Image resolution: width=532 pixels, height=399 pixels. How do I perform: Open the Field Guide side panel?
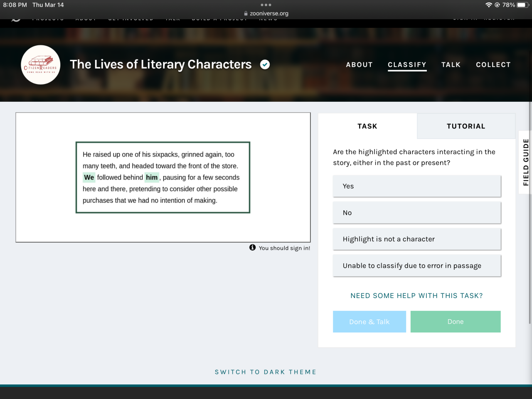(x=525, y=162)
